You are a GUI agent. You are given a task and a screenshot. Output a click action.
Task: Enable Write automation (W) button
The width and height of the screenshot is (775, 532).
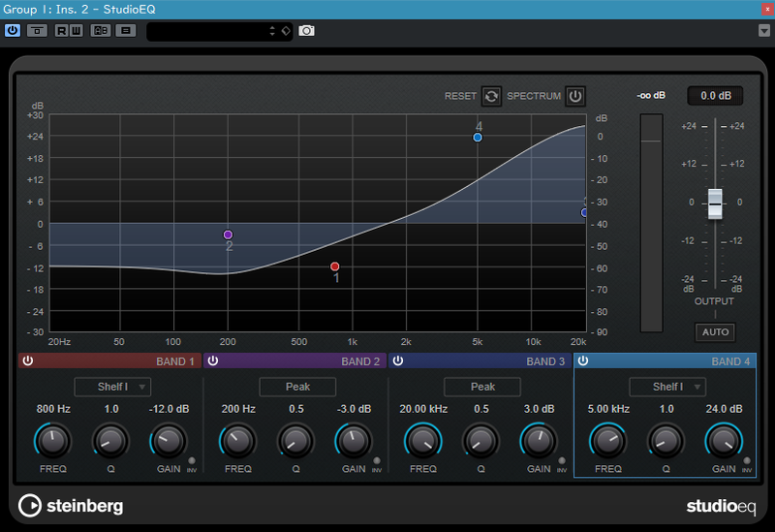[76, 31]
